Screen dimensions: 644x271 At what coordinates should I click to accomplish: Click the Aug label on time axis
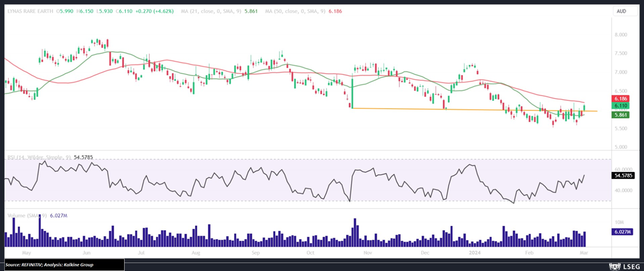pos(196,253)
